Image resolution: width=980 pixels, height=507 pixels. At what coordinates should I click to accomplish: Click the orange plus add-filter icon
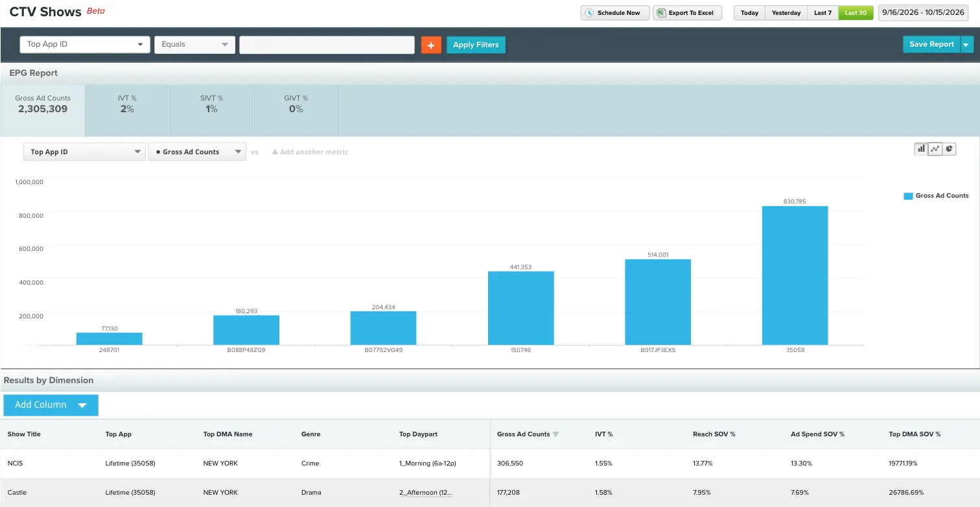coord(431,45)
